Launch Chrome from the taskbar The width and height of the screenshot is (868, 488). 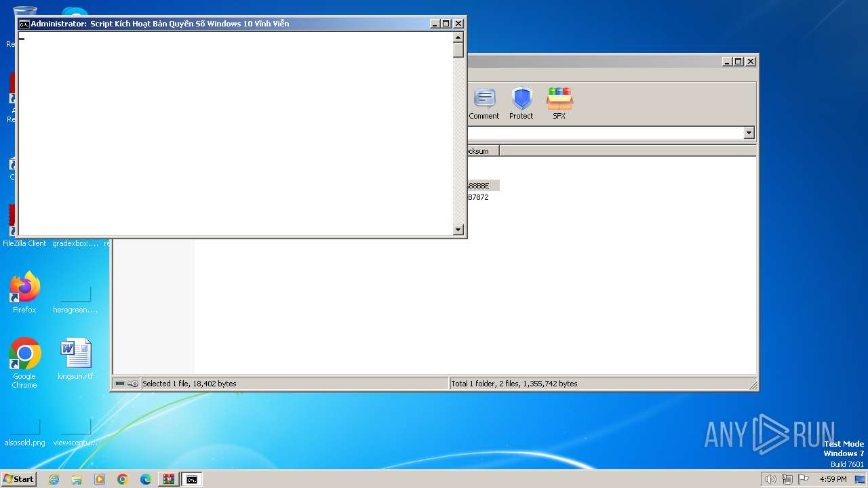[123, 479]
